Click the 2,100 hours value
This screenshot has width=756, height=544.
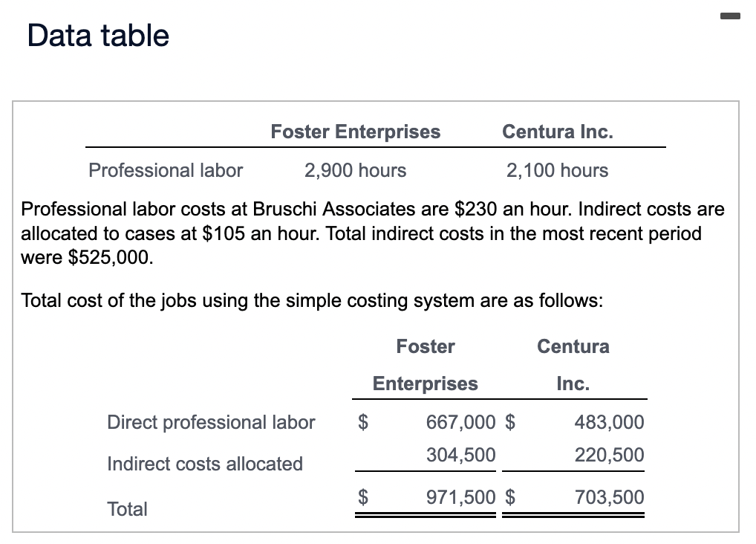[x=558, y=170]
